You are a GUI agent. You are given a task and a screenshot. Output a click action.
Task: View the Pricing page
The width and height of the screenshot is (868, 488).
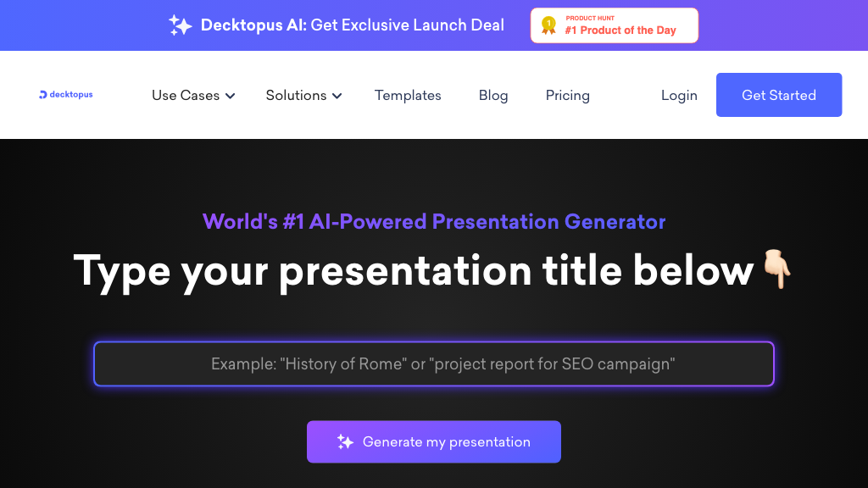point(567,95)
